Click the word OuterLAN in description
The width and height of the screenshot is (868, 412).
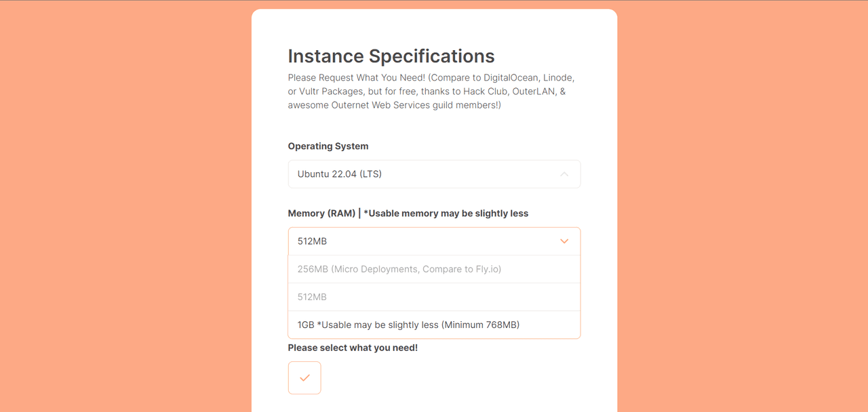(x=535, y=91)
